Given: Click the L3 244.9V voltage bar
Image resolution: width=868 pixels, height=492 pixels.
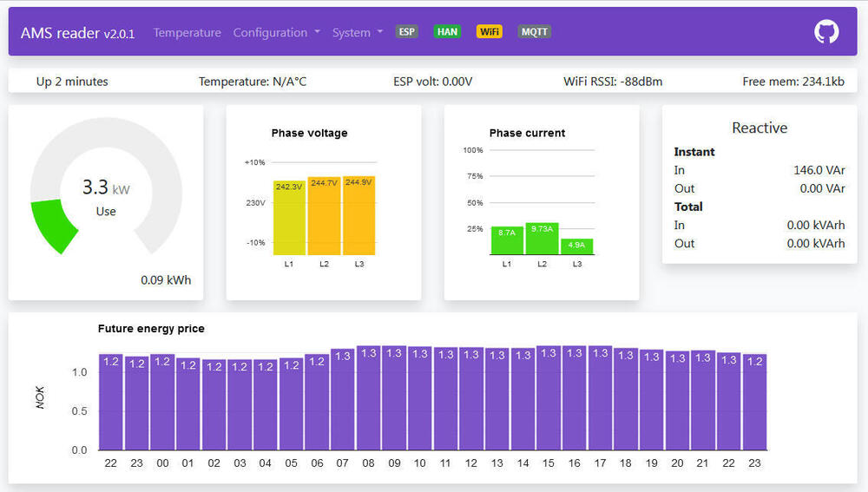Looking at the screenshot, I should pos(358,215).
